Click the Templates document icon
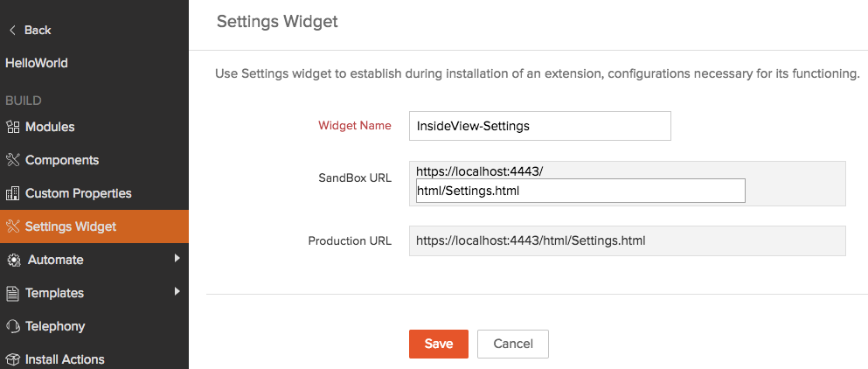Screen dimensions: 868x369 tap(12, 294)
